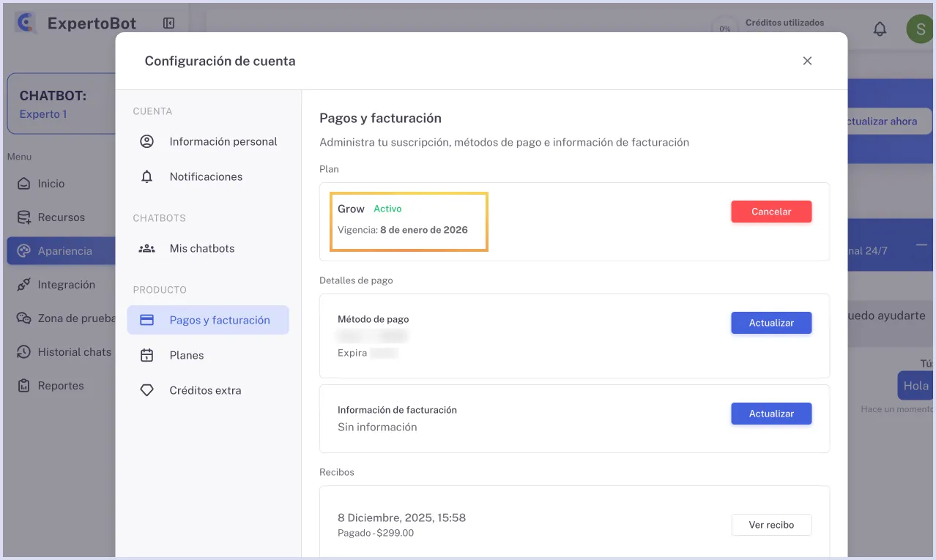Click the Mis chatbots group icon
Viewport: 936px width, 560px height.
click(x=146, y=248)
